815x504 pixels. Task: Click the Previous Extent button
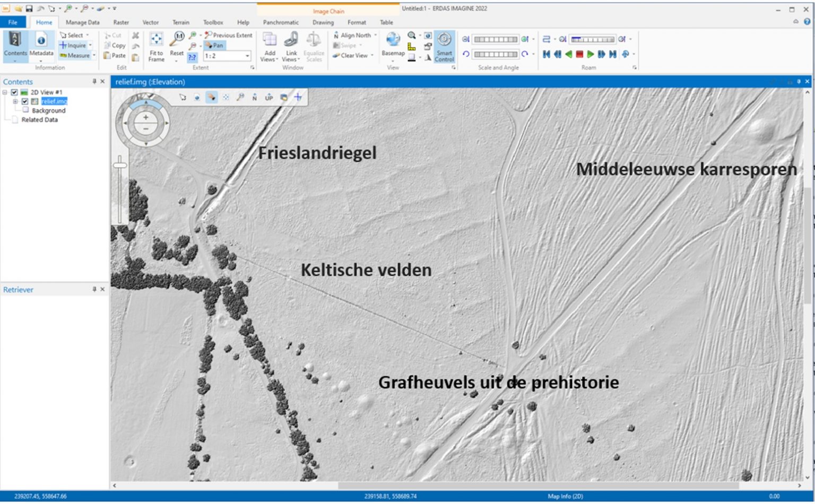pyautogui.click(x=229, y=35)
